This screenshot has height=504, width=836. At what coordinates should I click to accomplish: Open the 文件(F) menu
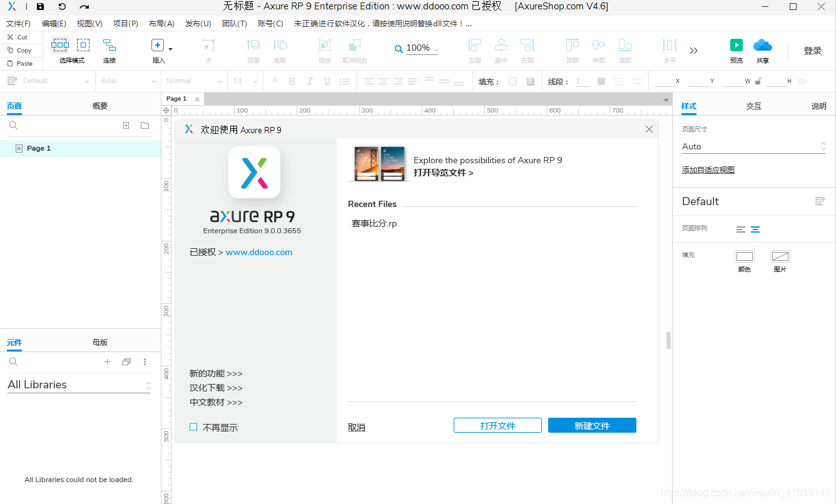coord(18,23)
